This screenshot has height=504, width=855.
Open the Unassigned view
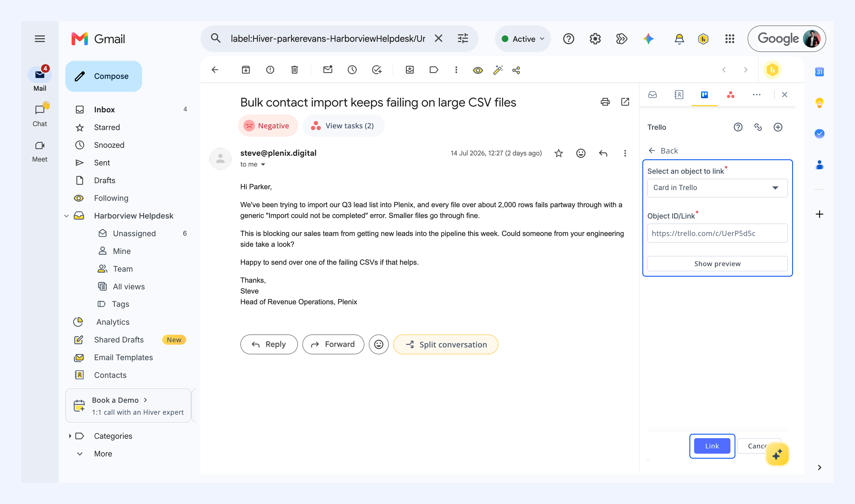134,234
